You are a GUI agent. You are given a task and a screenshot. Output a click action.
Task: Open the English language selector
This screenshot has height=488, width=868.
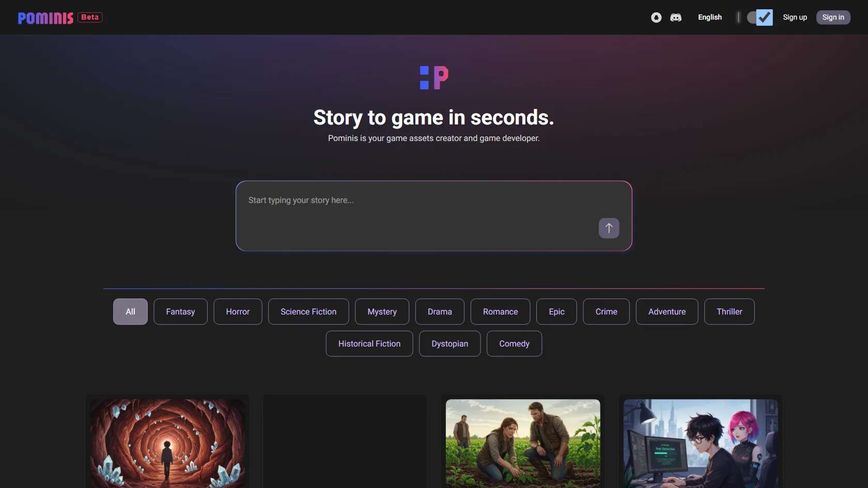(710, 18)
